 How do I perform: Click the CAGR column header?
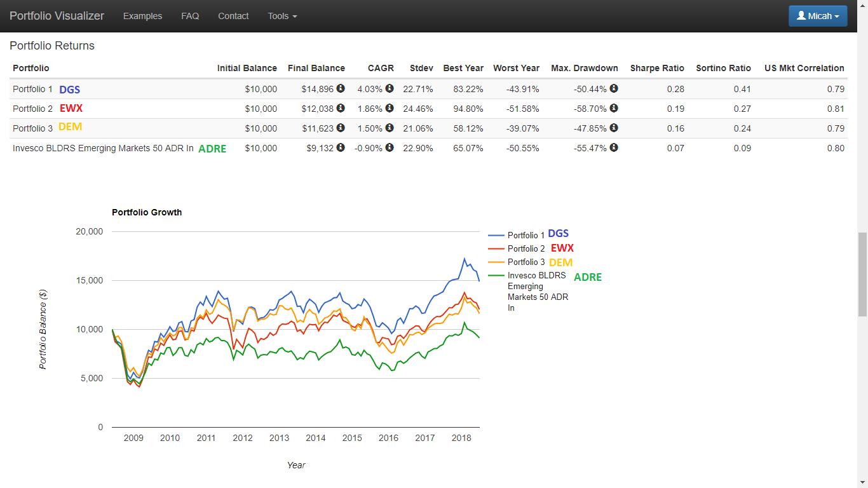click(x=381, y=68)
